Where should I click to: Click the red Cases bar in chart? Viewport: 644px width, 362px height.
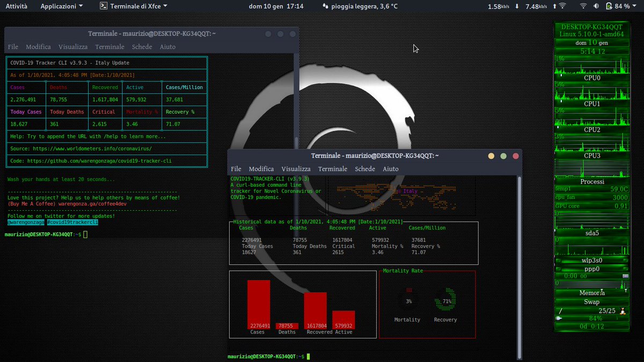[x=259, y=304]
